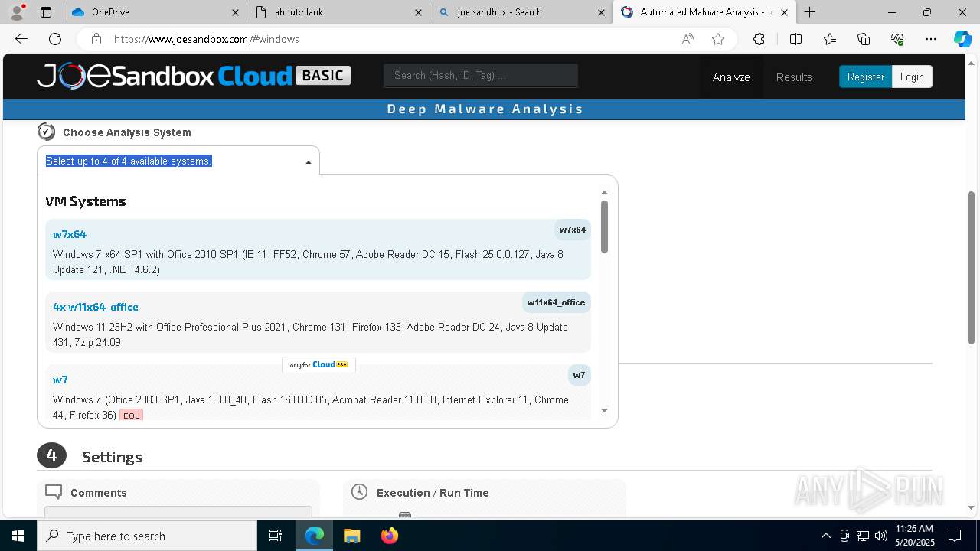The width and height of the screenshot is (980, 551).
Task: Add this page to favorites star
Action: click(x=718, y=39)
